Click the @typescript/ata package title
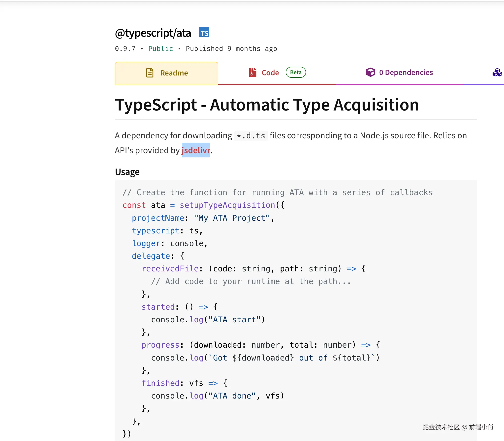 pos(153,33)
